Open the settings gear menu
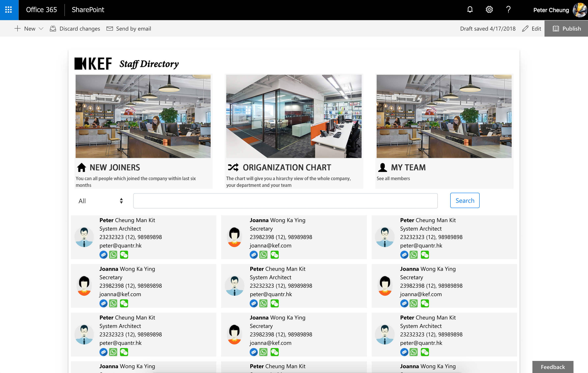 coord(489,9)
